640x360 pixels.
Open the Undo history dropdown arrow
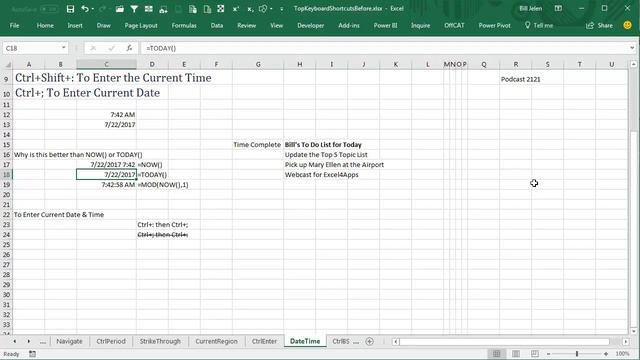[x=93, y=9]
